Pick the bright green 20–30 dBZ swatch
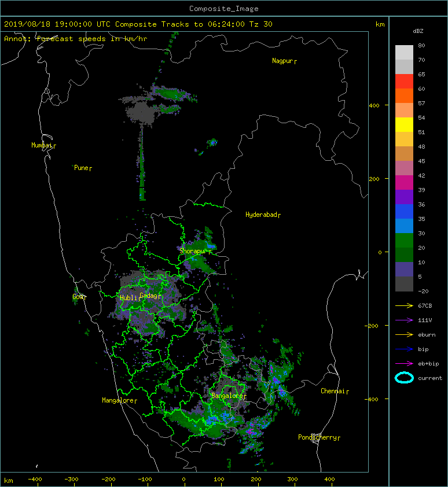 click(x=404, y=240)
